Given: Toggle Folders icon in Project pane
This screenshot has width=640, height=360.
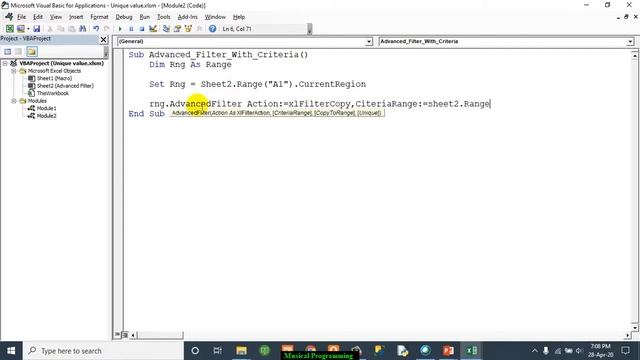Looking at the screenshot, I should pos(32,51).
